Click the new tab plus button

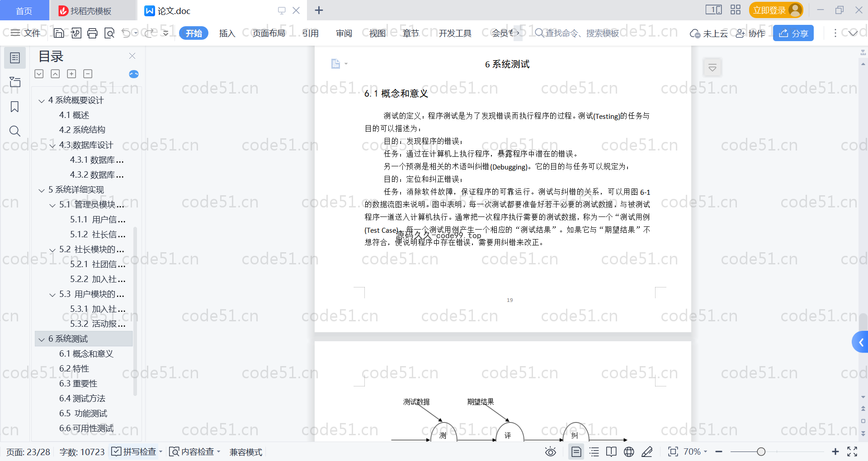tap(319, 10)
